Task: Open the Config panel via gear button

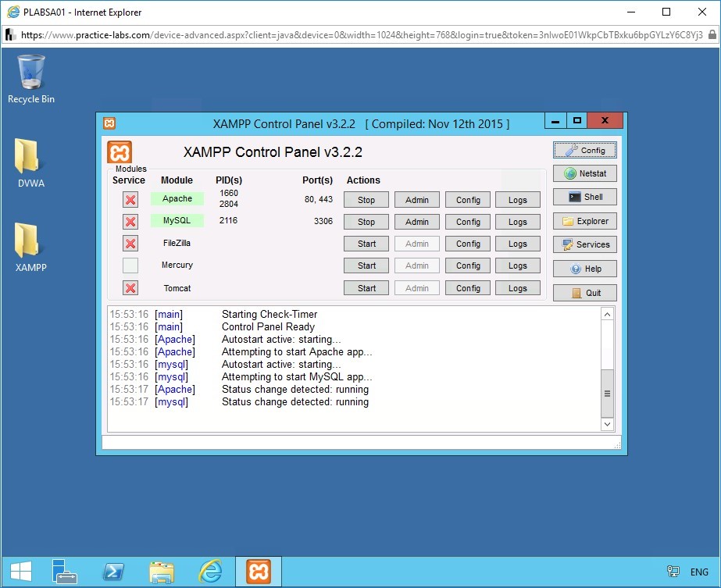Action: (x=584, y=149)
